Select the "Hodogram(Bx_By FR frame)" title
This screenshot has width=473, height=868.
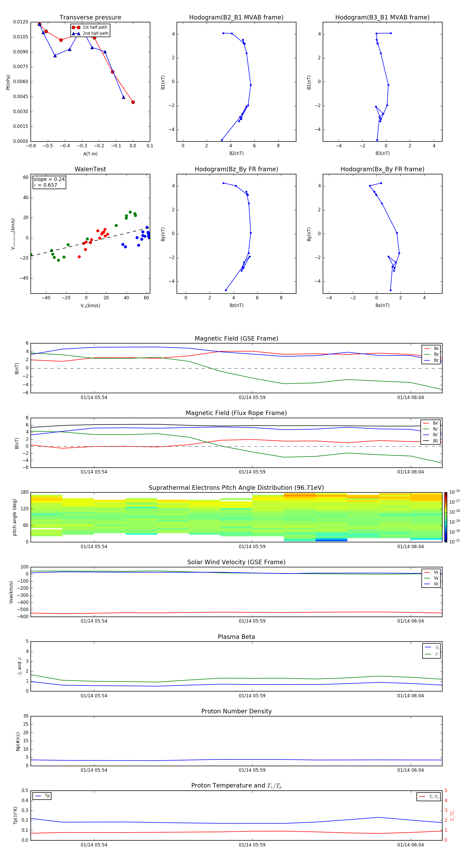tap(382, 169)
